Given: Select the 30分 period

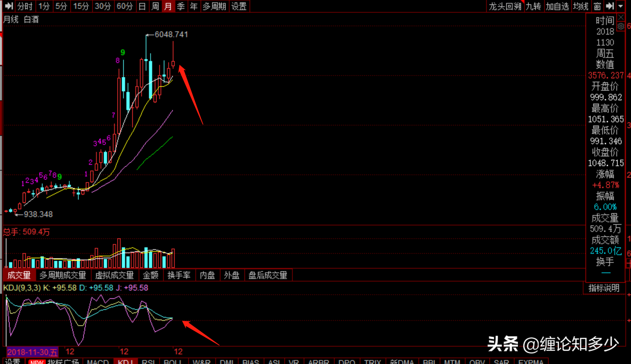Looking at the screenshot, I should pyautogui.click(x=103, y=6).
